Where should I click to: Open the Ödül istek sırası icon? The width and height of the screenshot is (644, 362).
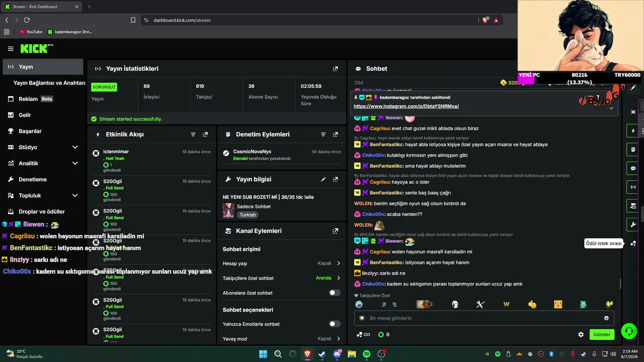633,243
